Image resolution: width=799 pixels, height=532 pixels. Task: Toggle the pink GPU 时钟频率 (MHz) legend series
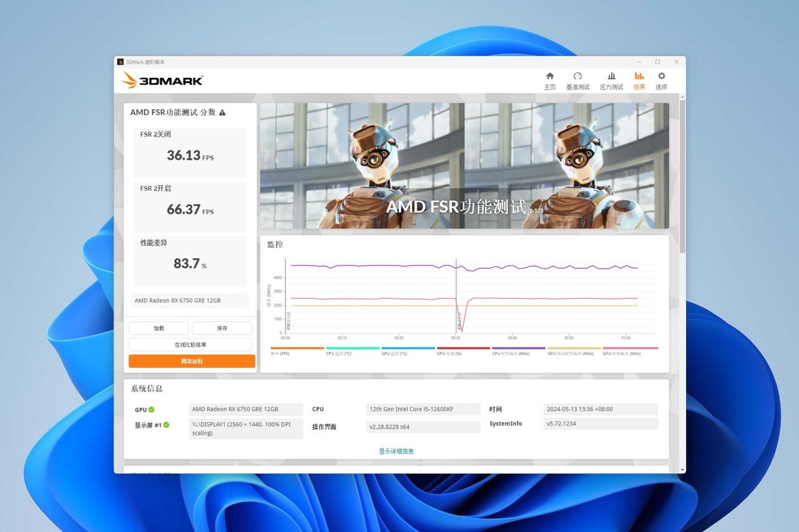click(630, 351)
